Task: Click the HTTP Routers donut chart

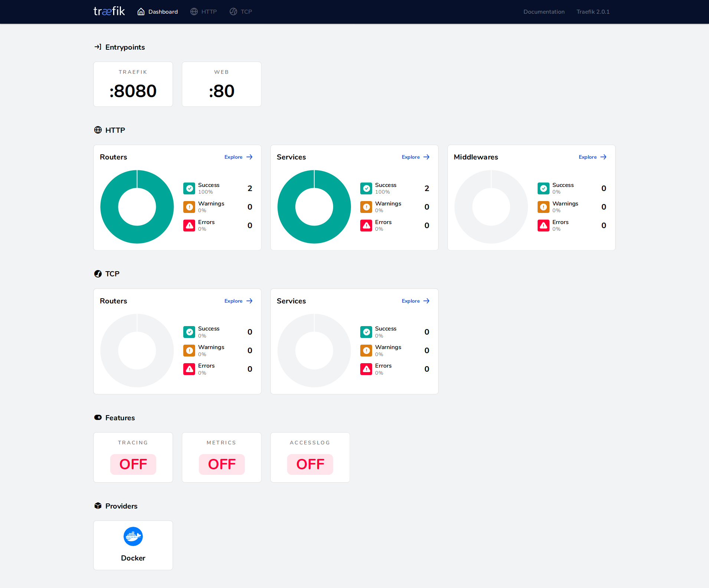Action: pyautogui.click(x=137, y=207)
